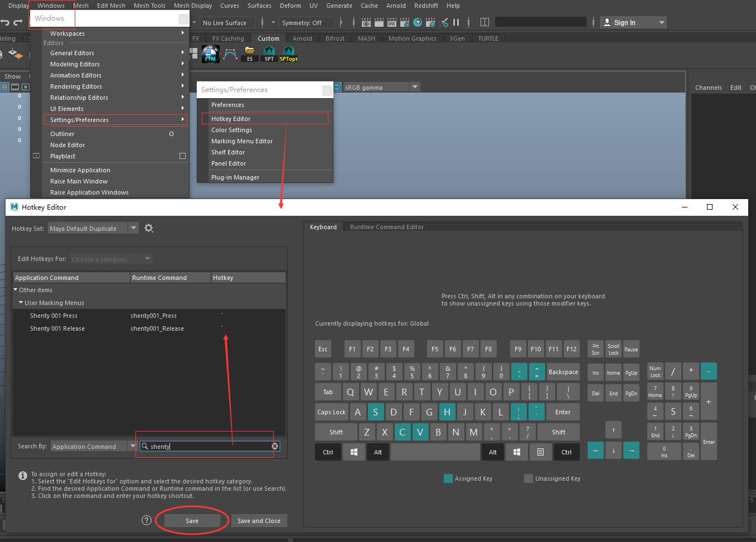Screen dimensions: 756x542
Task: Open the Render View eye clapperboard icon
Action: pyautogui.click(x=366, y=23)
